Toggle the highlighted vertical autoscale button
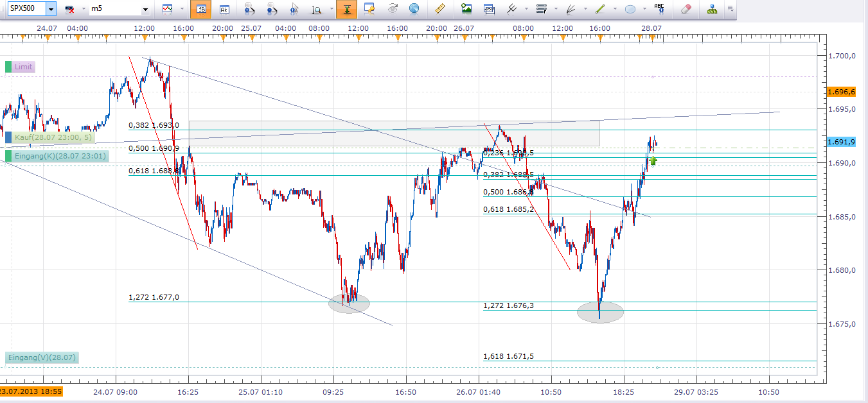868x403 pixels. click(x=346, y=10)
